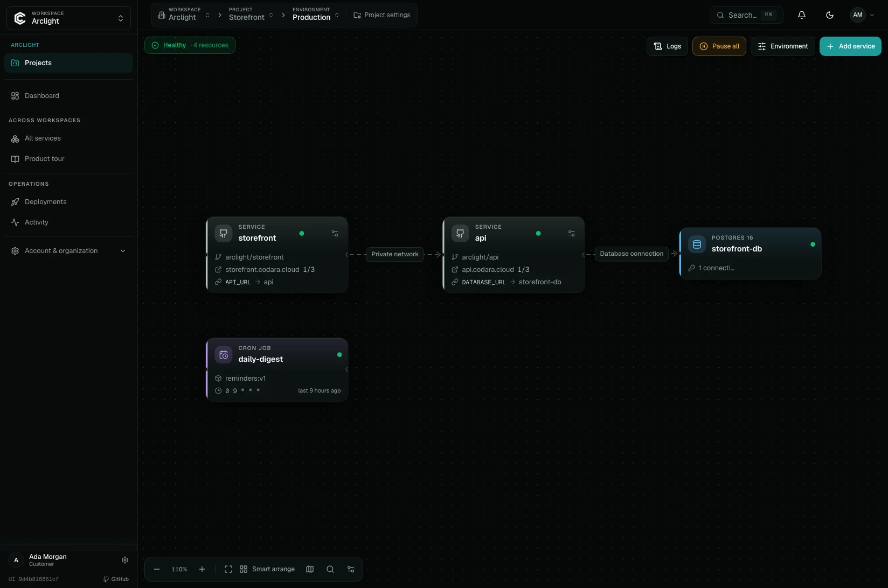Click the cron schedule 0 9 * * *
The width and height of the screenshot is (888, 588).
pos(242,391)
